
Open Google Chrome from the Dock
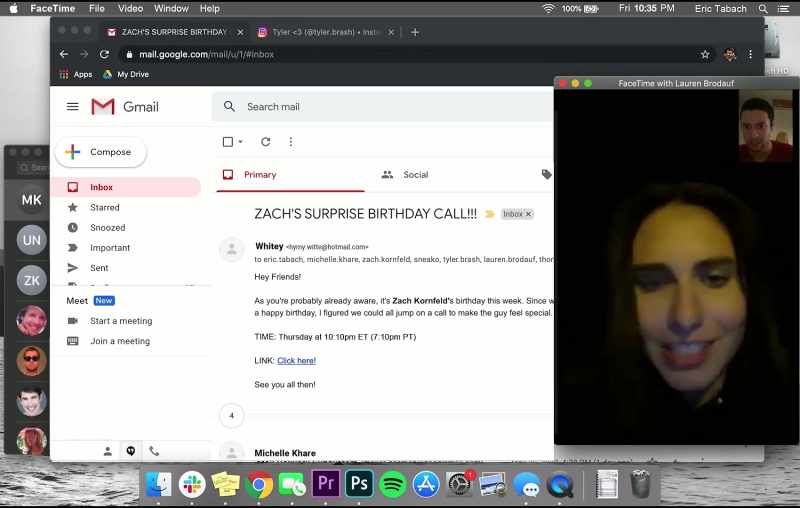coord(259,485)
